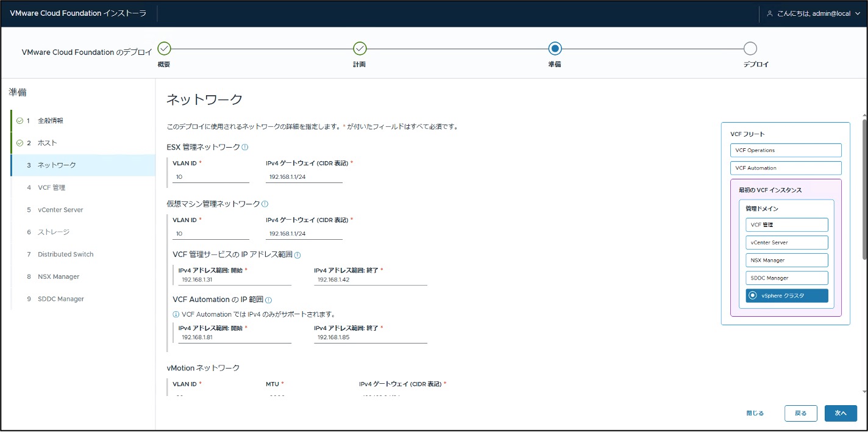The image size is (868, 432).
Task: Go to step 1 全般情報
Action: click(x=83, y=121)
